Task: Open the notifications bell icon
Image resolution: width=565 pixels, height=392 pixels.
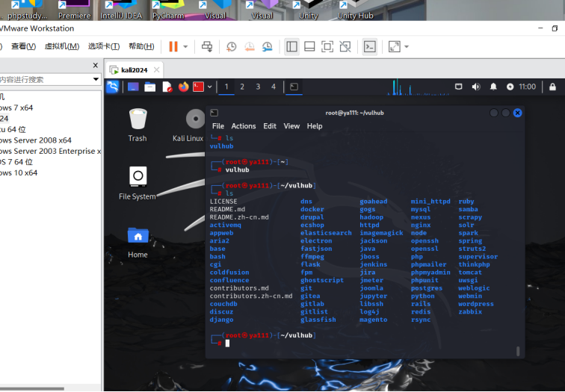Action: pos(493,87)
